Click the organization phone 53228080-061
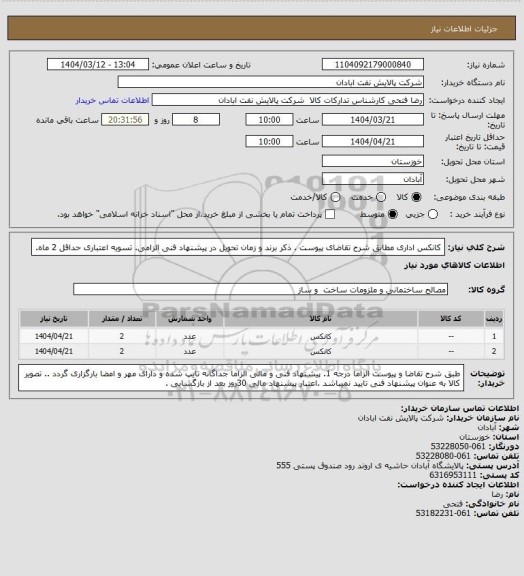The width and height of the screenshot is (524, 576). (x=443, y=456)
